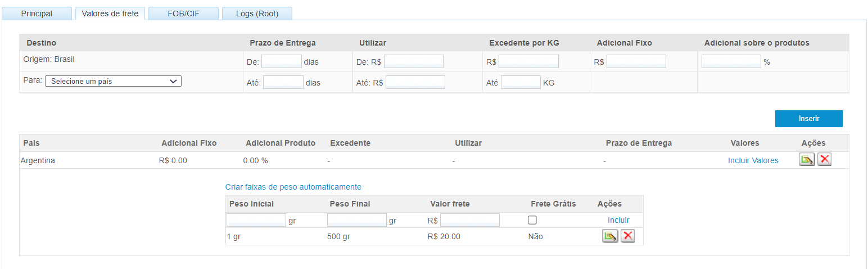868x269 pixels.
Task: Click the Valor frete R$ input
Action: point(470,220)
